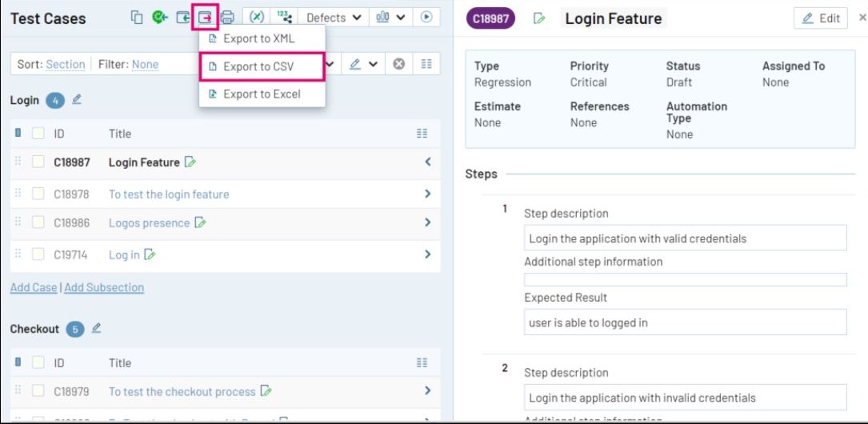Click the Add Subsection link
This screenshot has width=868, height=424.
coord(104,287)
